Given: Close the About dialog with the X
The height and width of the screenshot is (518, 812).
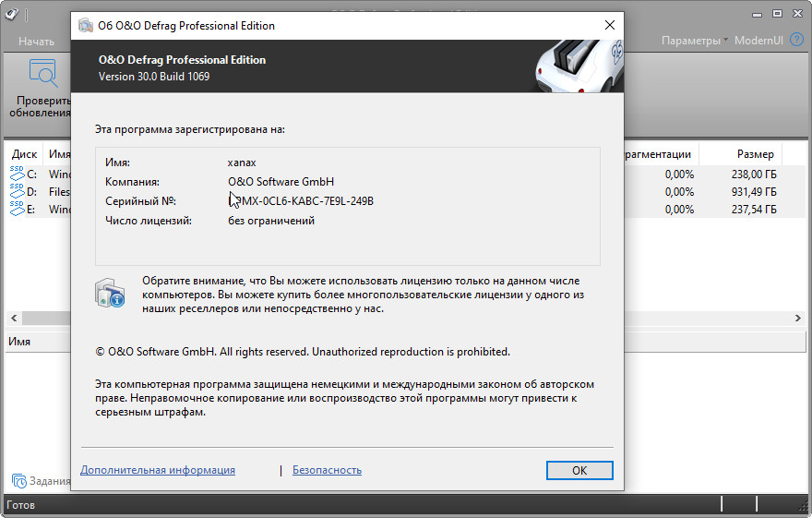Looking at the screenshot, I should coord(607,26).
